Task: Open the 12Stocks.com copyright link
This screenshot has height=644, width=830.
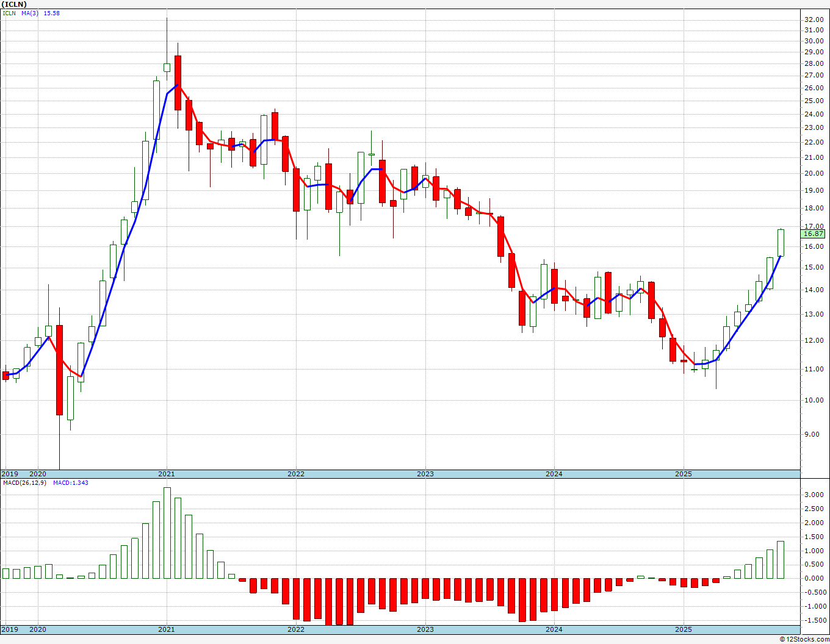Action: 804,639
